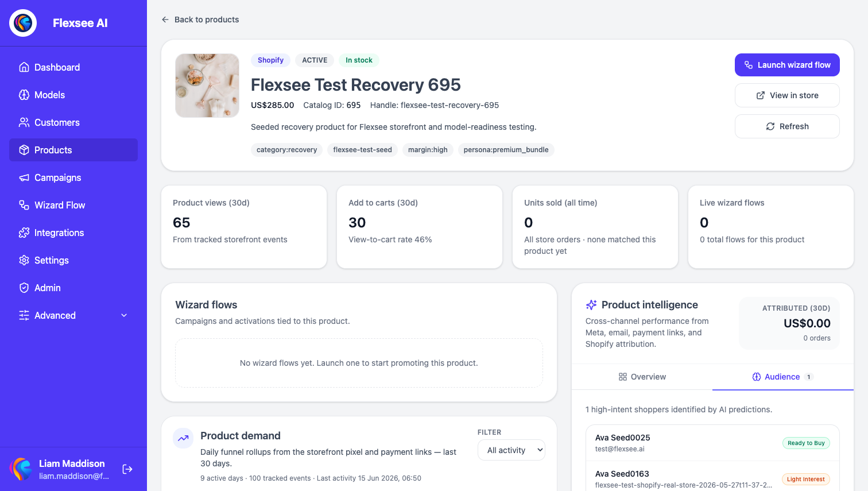Click the external link icon in View in store
Screen dimensions: 868x491
[761, 95]
